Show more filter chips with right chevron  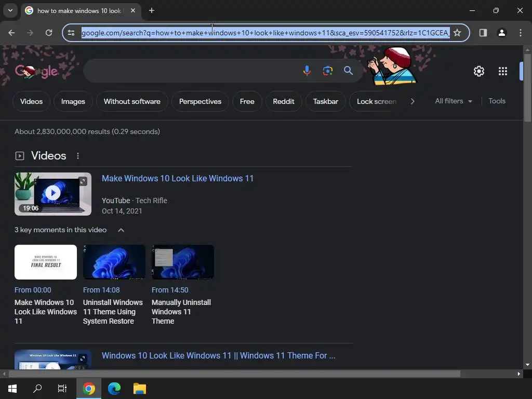click(x=412, y=101)
